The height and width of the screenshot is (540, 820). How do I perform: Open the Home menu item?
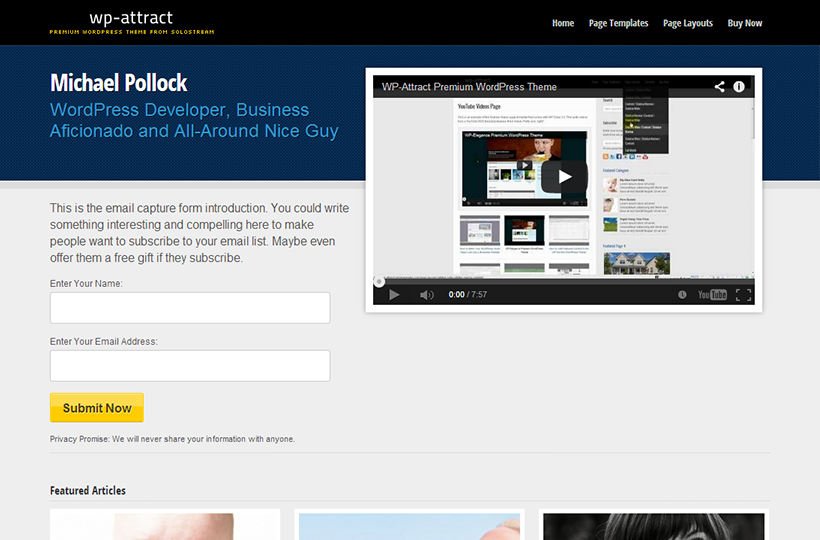(563, 23)
